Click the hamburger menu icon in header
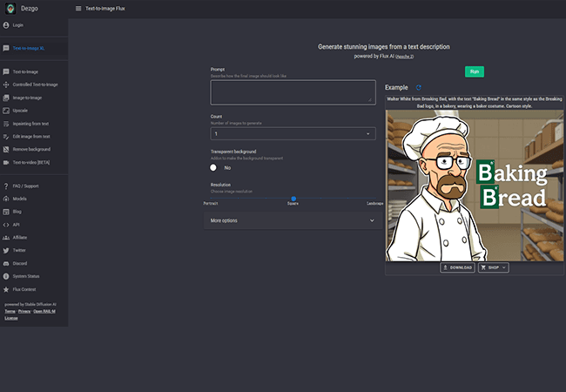This screenshot has height=392, width=566. 78,9
